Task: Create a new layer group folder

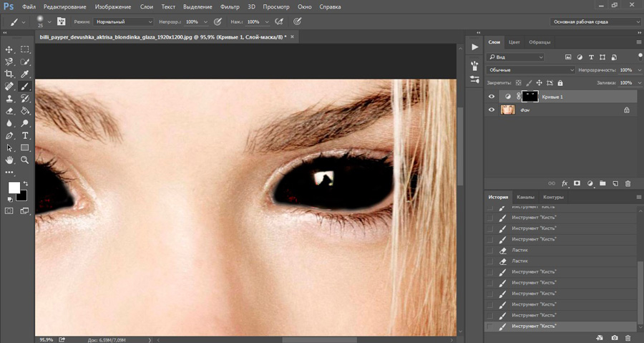Action: 602,183
